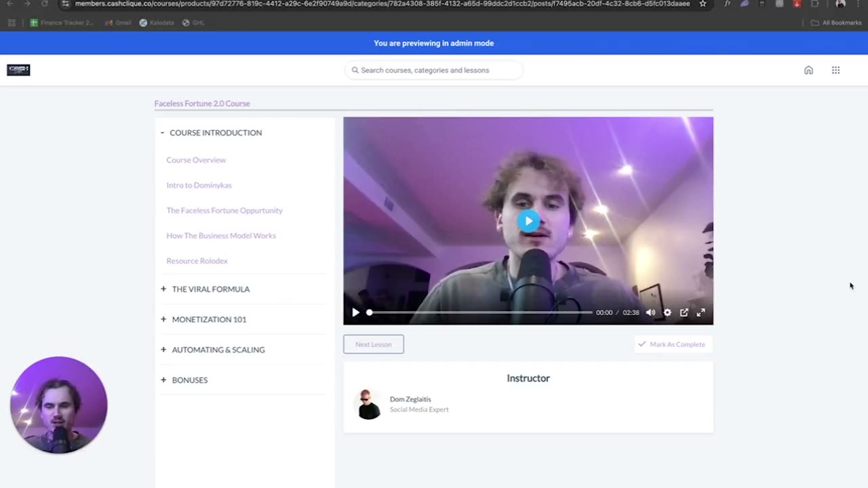Open the Kalodata bookmark
The image size is (868, 488).
(157, 22)
